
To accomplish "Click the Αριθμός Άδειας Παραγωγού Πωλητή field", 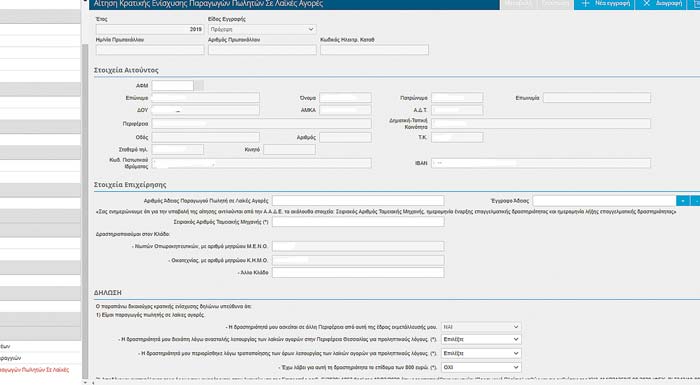I will (358, 201).
